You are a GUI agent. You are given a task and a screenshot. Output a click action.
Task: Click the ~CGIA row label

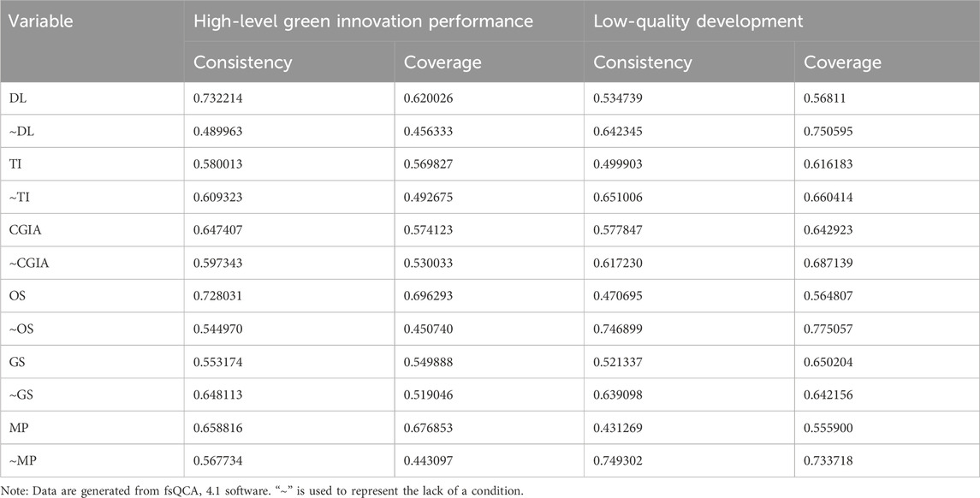tap(29, 263)
